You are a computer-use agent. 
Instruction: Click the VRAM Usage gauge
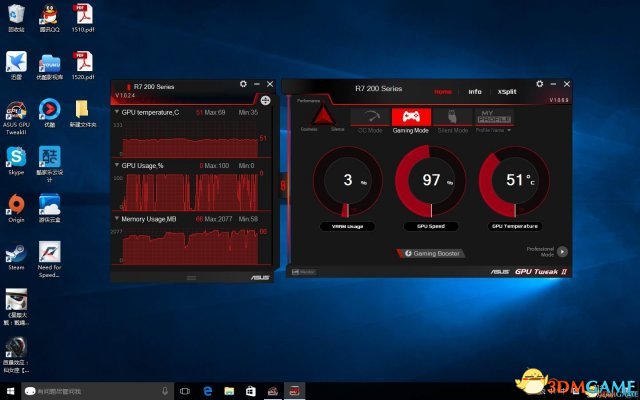(347, 181)
